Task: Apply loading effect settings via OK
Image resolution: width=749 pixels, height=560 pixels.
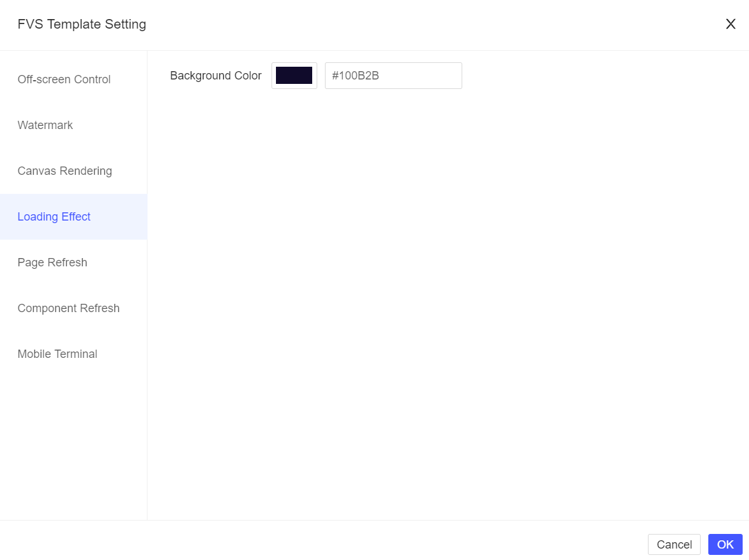Action: 725,544
